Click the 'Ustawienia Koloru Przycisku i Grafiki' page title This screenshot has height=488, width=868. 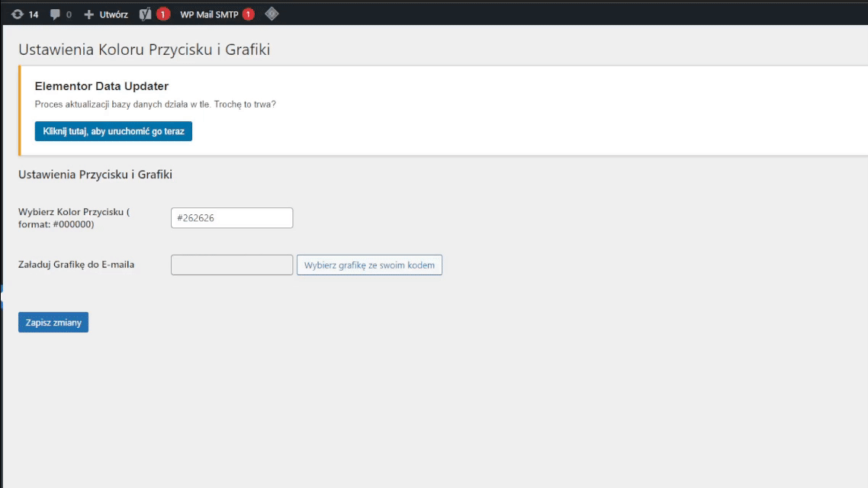[144, 50]
